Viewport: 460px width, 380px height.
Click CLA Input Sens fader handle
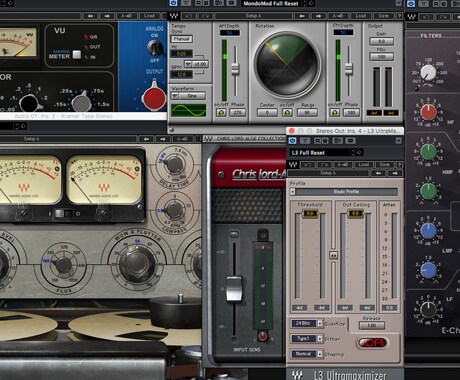click(x=234, y=289)
